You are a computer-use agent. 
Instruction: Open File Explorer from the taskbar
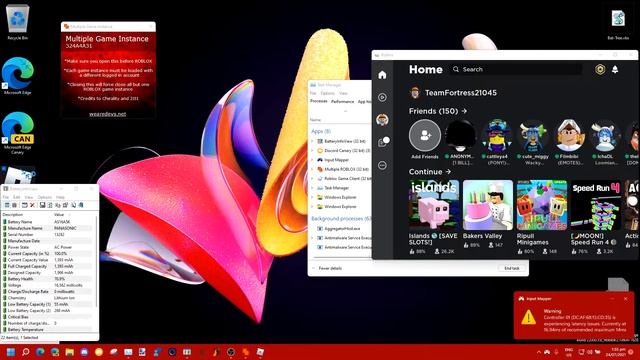point(69,352)
